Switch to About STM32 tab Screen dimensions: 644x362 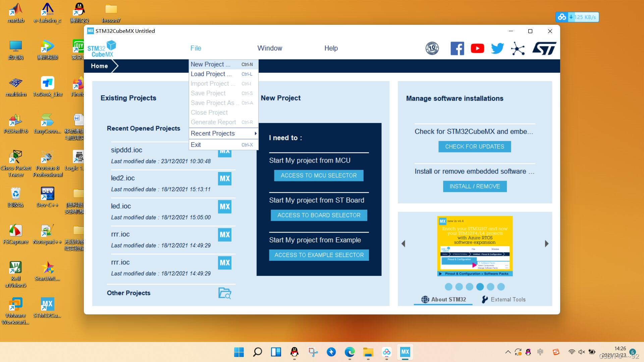(443, 300)
